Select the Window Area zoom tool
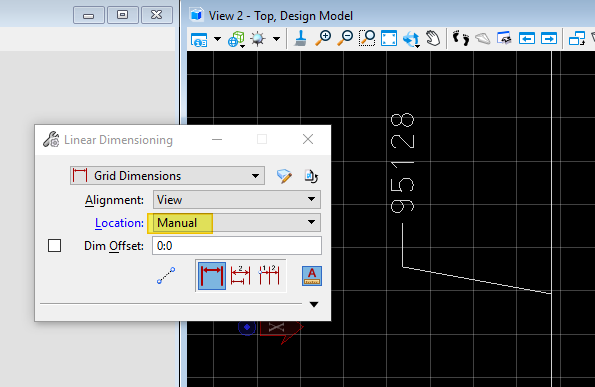Viewport: 595px width, 387px height. pos(367,38)
